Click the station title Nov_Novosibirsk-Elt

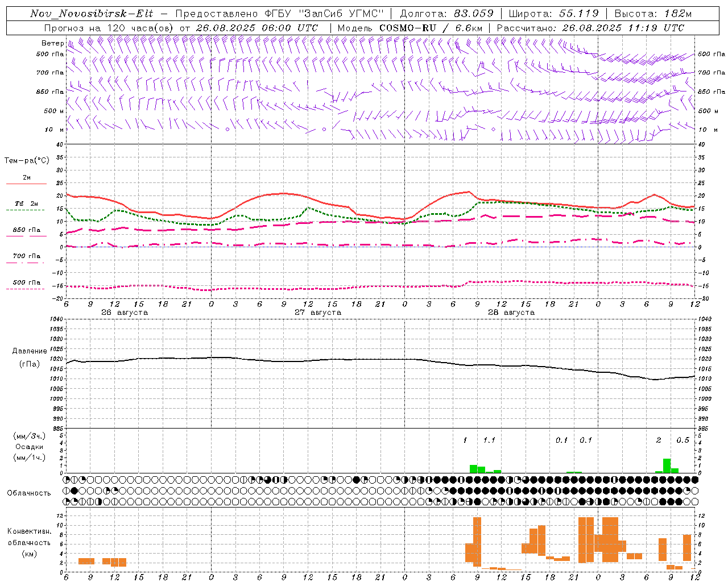click(92, 14)
